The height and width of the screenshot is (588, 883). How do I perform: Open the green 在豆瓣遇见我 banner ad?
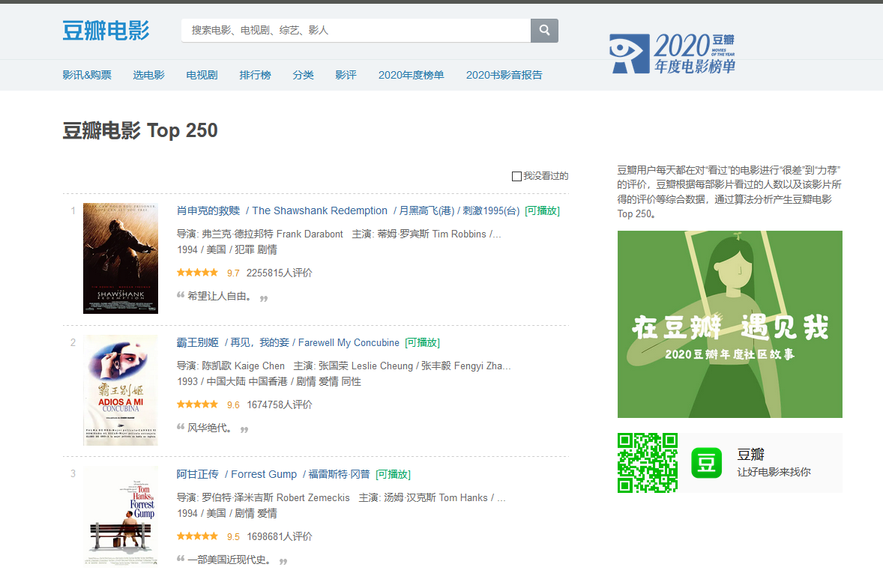point(730,324)
